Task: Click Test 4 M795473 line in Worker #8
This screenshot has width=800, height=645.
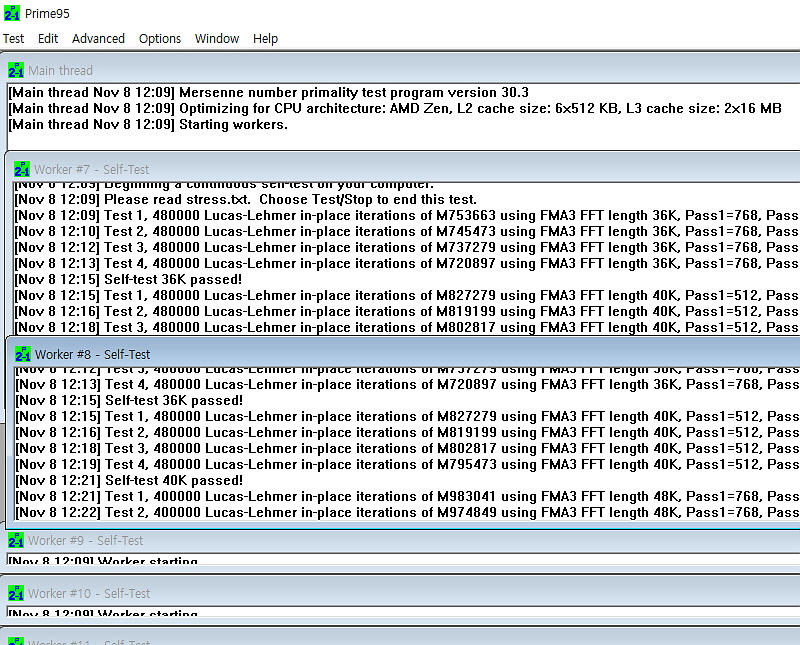Action: tap(407, 464)
